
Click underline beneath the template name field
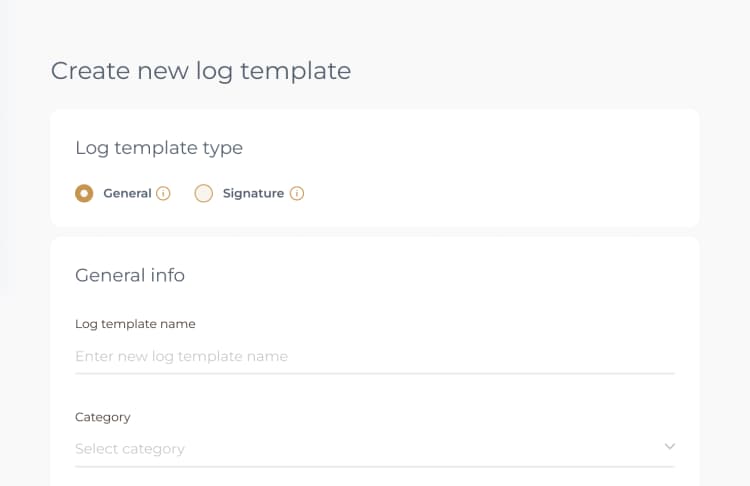(375, 373)
